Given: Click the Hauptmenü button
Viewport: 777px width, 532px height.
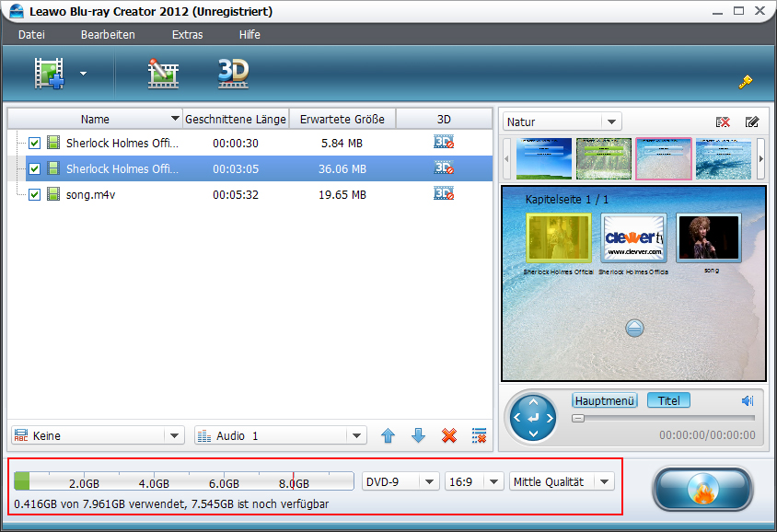Looking at the screenshot, I should click(605, 400).
